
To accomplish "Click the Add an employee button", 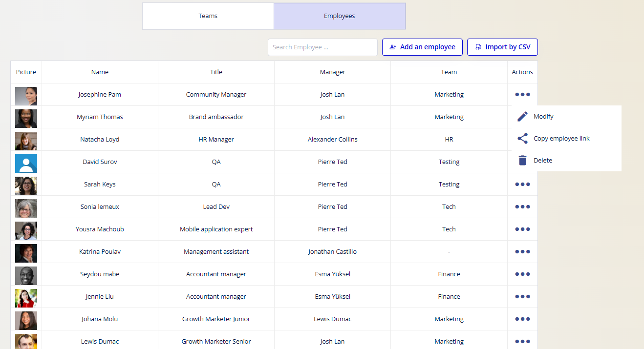I will pos(422,47).
